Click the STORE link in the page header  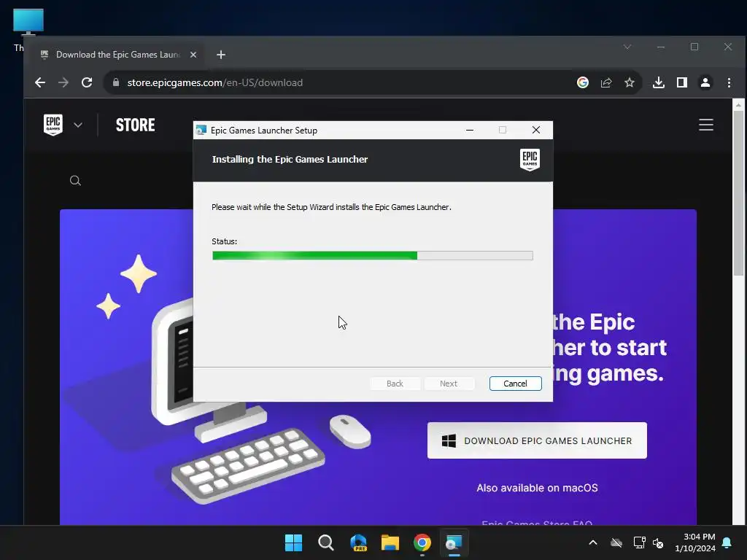[135, 125]
